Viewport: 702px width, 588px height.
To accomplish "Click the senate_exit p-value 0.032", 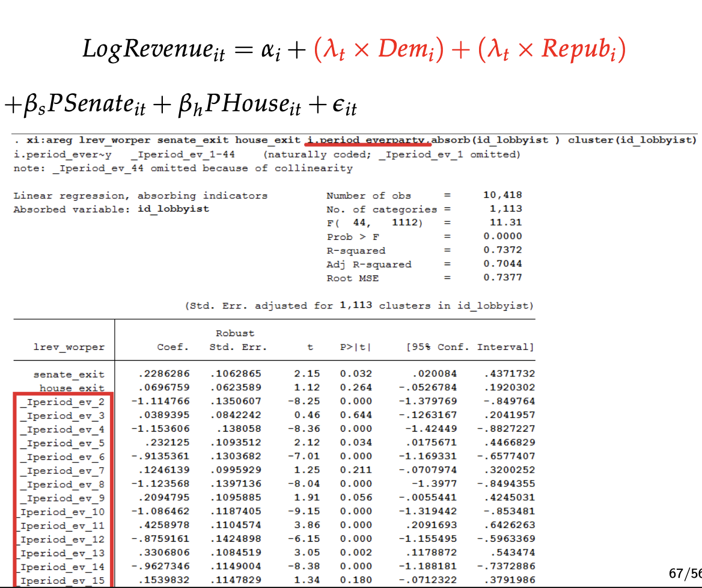I will [x=356, y=373].
